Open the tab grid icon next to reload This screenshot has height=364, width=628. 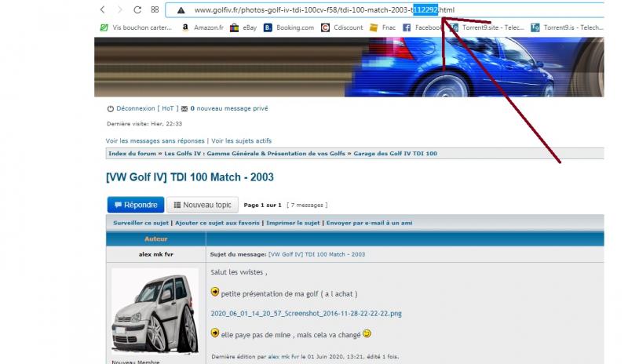[x=155, y=9]
